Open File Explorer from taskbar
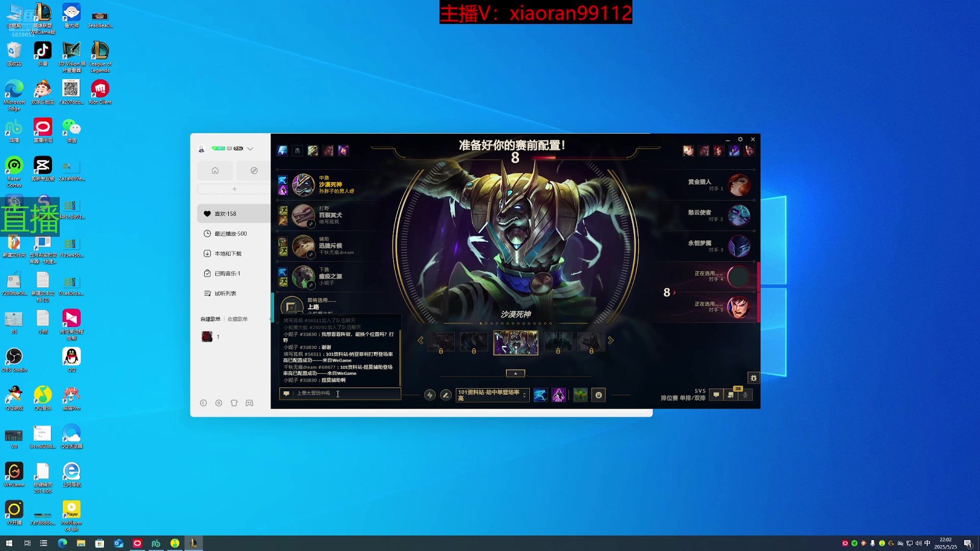 [81, 543]
